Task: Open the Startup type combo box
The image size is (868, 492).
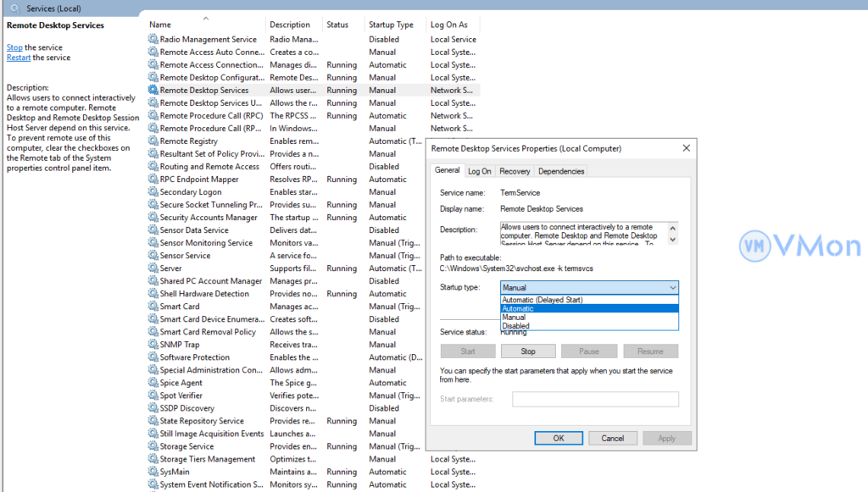Action: pyautogui.click(x=589, y=288)
